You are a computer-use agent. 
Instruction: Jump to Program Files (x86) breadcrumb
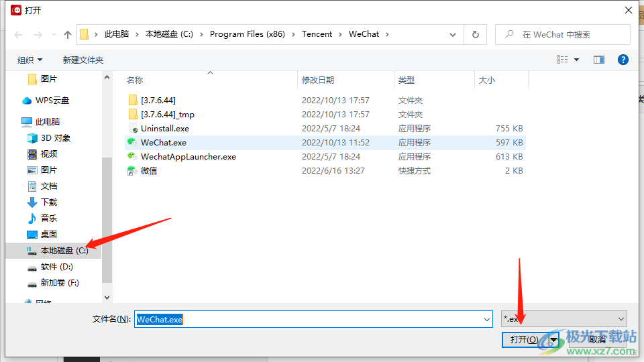click(x=248, y=34)
